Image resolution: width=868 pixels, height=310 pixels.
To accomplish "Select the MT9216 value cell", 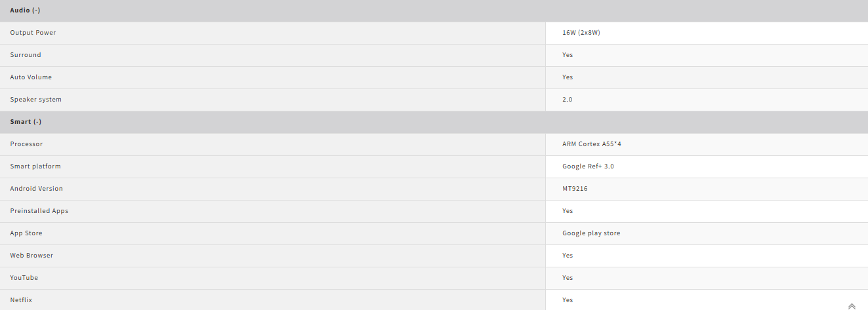I will click(x=575, y=189).
